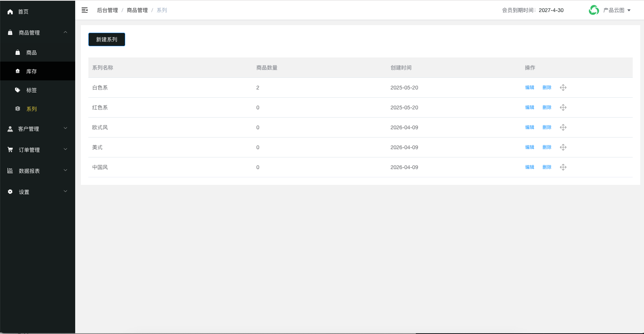The image size is (644, 334).
Task: Open the 产品云图 account dropdown arrow
Action: point(629,11)
